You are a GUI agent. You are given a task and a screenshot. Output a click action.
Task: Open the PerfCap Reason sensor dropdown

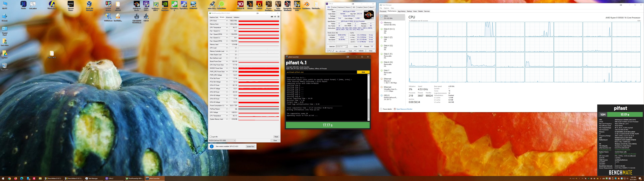tap(227, 109)
